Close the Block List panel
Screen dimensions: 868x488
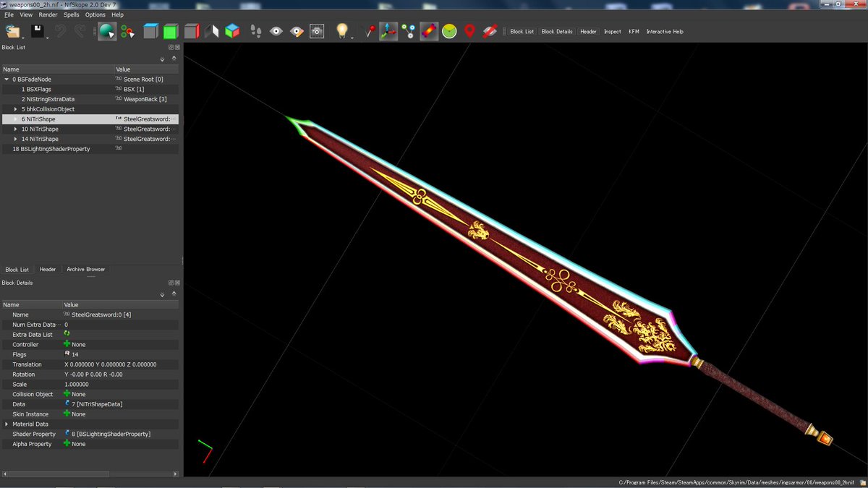tap(177, 47)
